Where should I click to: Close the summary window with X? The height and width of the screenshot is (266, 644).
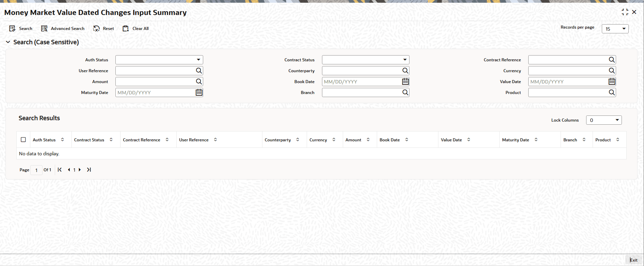click(634, 12)
